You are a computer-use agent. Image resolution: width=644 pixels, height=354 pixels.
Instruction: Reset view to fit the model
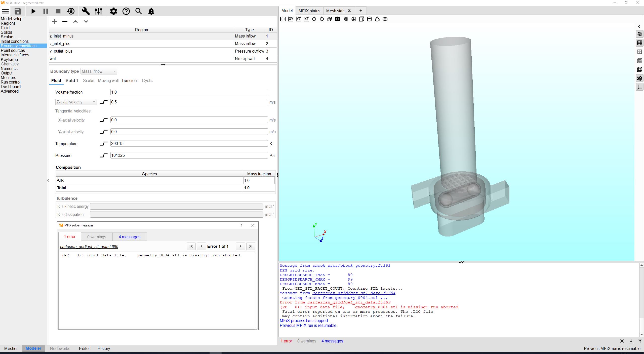[x=283, y=19]
